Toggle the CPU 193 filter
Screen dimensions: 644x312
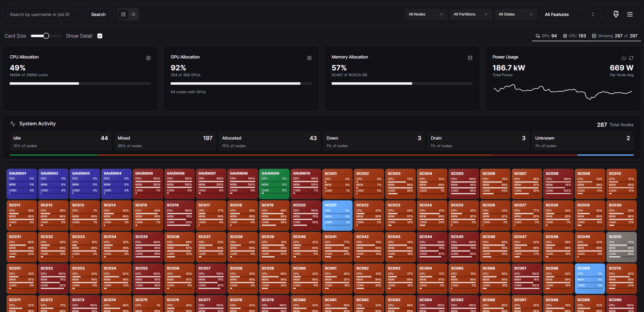pos(574,36)
